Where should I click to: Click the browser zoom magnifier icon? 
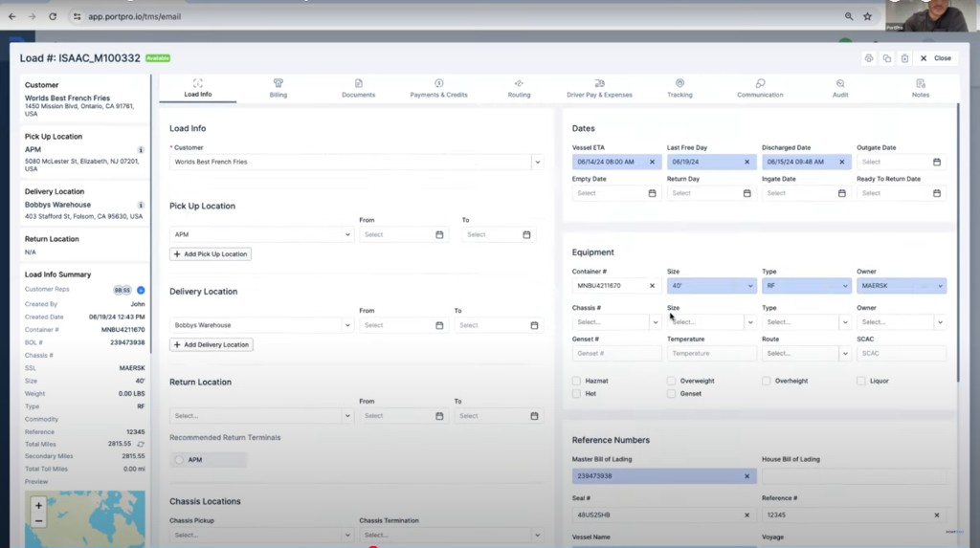point(849,16)
